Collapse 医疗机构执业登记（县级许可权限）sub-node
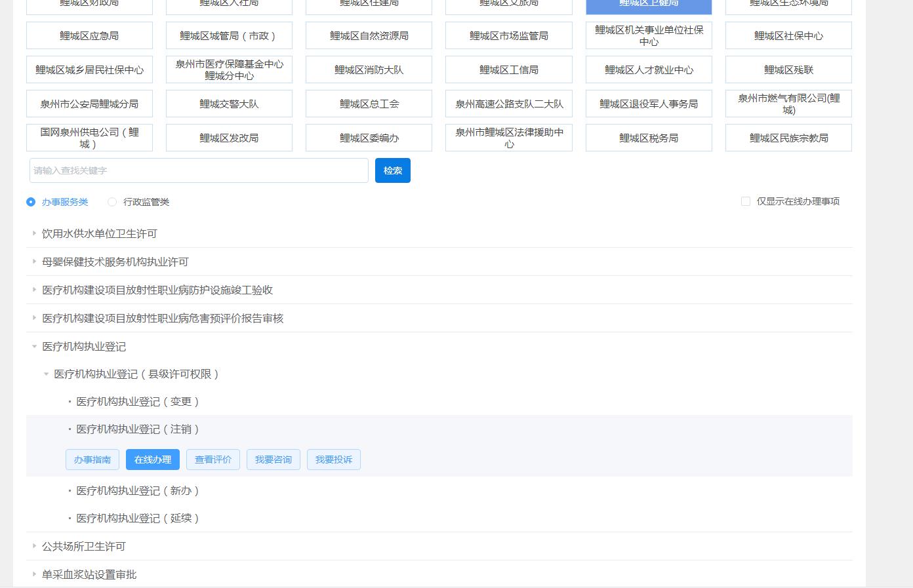Image resolution: width=913 pixels, height=588 pixels. click(x=47, y=374)
